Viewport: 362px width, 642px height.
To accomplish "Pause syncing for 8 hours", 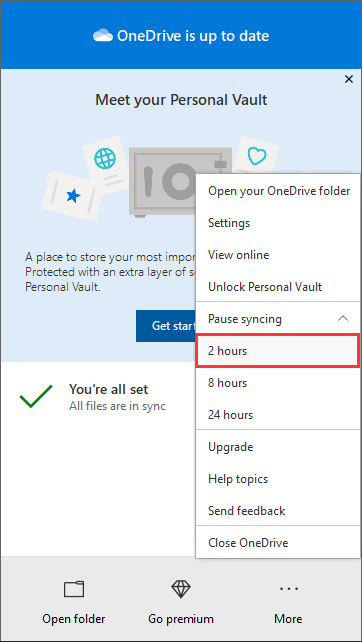I will (x=278, y=383).
